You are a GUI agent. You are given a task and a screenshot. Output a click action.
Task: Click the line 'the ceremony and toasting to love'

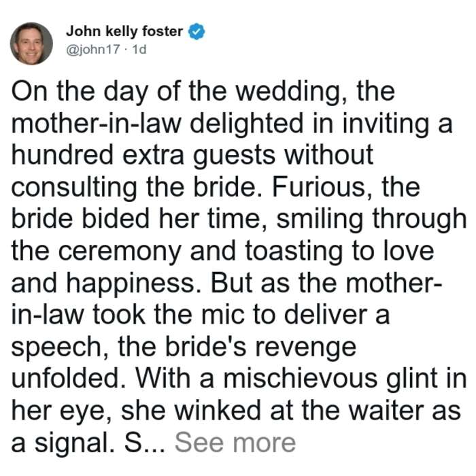[x=222, y=252]
